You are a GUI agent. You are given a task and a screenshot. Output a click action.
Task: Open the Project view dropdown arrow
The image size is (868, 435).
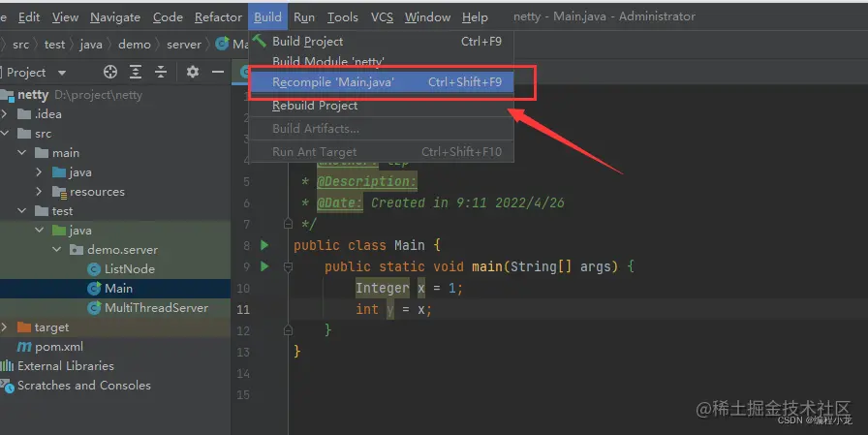coord(61,73)
